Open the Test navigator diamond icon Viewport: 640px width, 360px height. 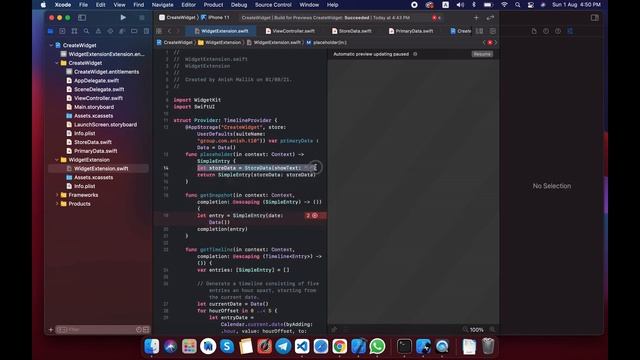click(110, 31)
